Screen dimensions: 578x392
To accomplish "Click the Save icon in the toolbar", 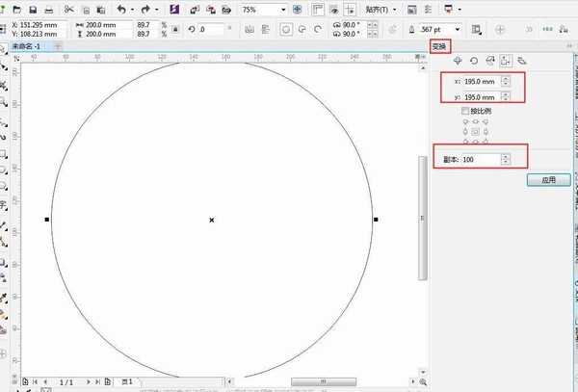I will click(33, 9).
